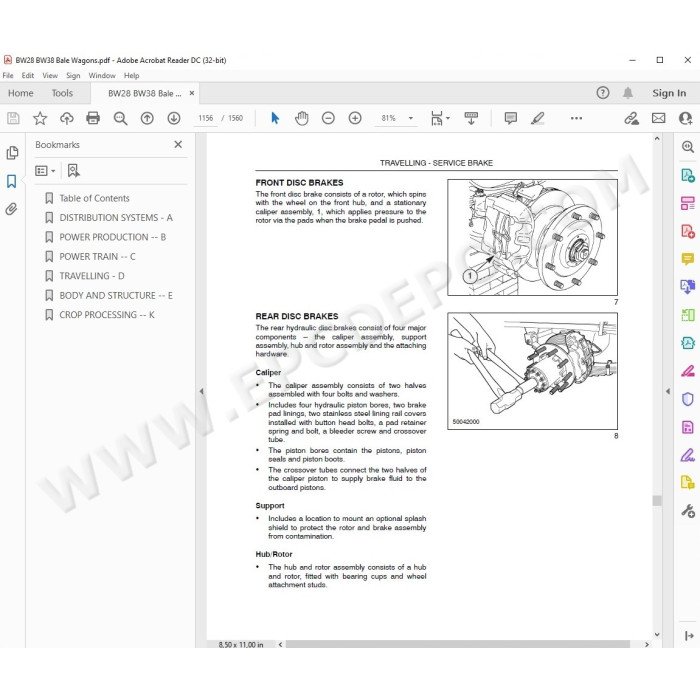Open the Find text magnifier icon
Screen dimensions: 700x700
click(x=121, y=118)
